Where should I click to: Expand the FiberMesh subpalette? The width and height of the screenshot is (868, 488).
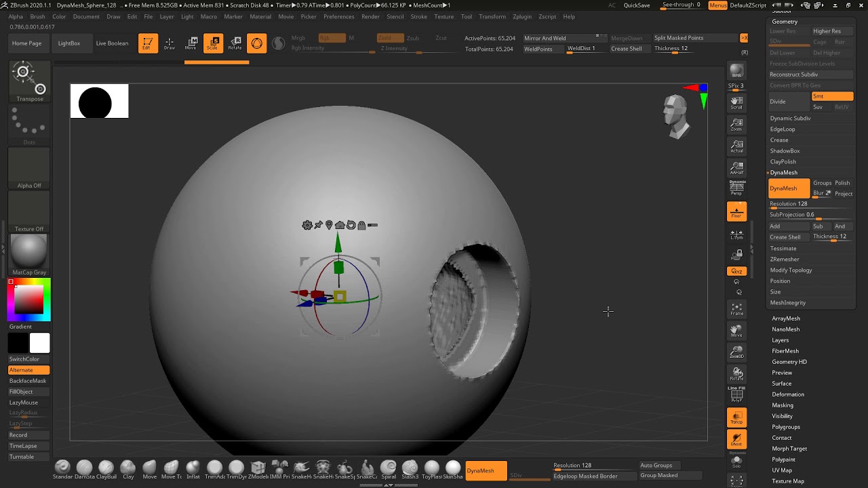(785, 351)
